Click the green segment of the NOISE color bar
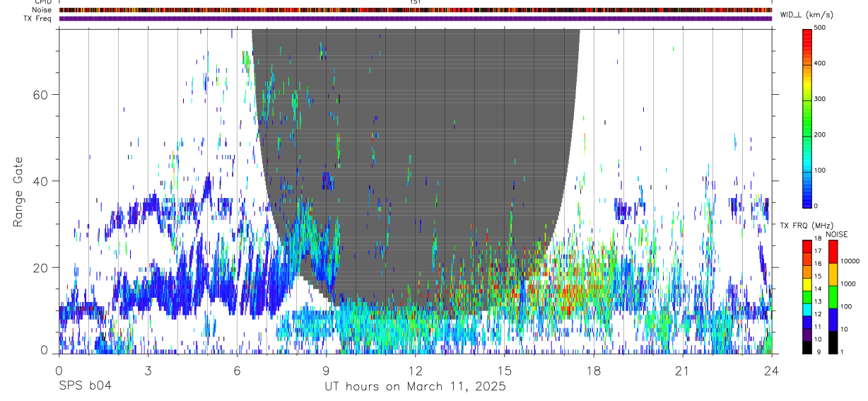The width and height of the screenshot is (868, 401). (833, 297)
